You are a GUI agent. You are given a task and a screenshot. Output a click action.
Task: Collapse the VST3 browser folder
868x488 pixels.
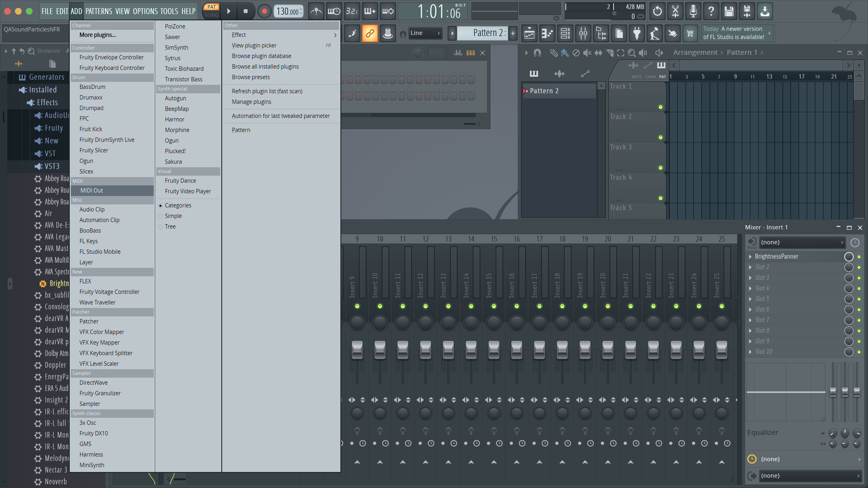click(x=47, y=166)
